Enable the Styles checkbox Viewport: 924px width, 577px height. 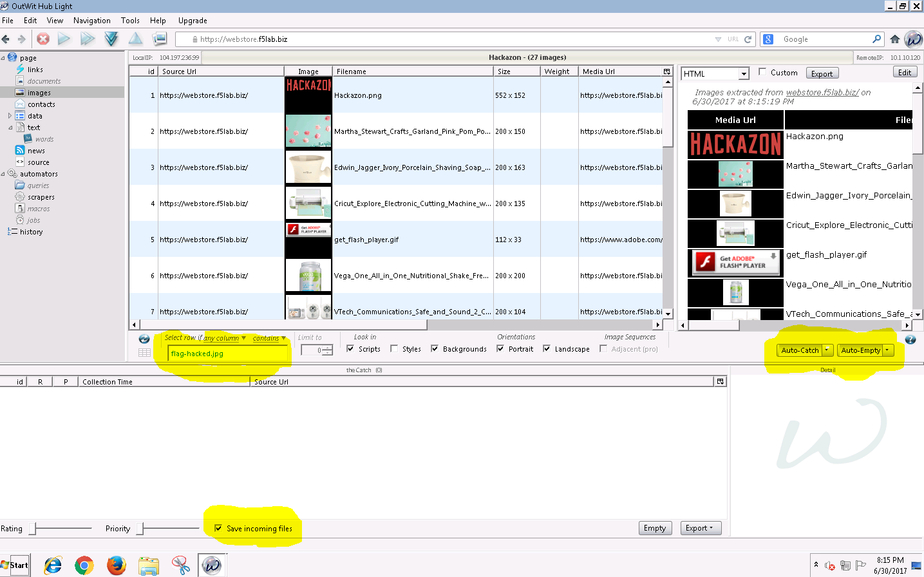click(x=394, y=349)
